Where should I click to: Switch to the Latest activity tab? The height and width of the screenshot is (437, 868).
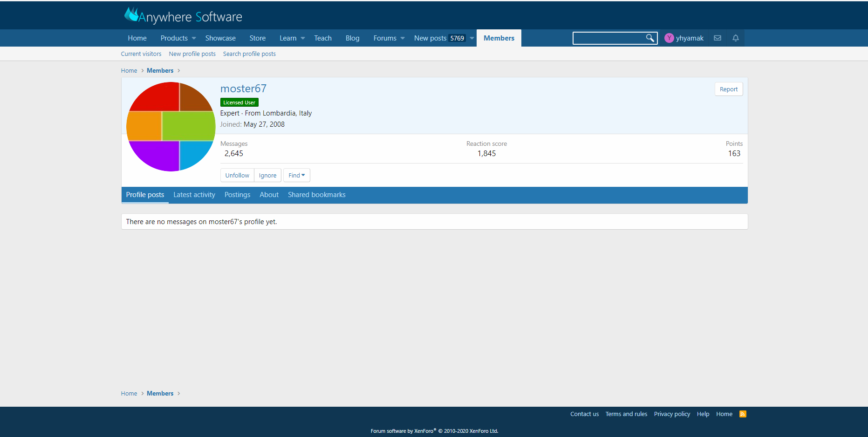click(x=194, y=195)
